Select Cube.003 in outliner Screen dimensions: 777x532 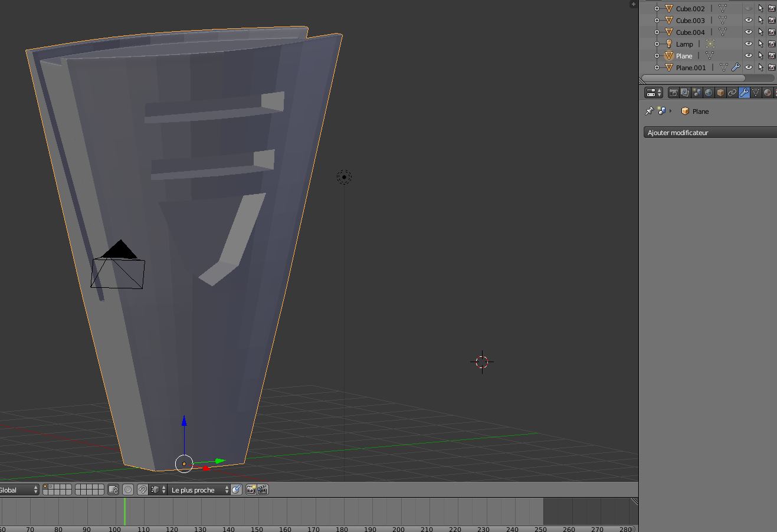point(690,20)
